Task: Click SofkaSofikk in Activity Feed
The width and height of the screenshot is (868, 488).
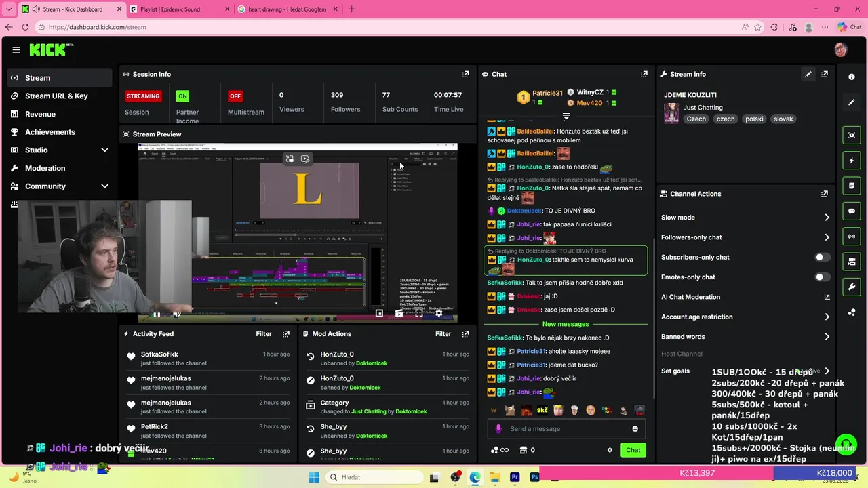Action: [x=159, y=354]
